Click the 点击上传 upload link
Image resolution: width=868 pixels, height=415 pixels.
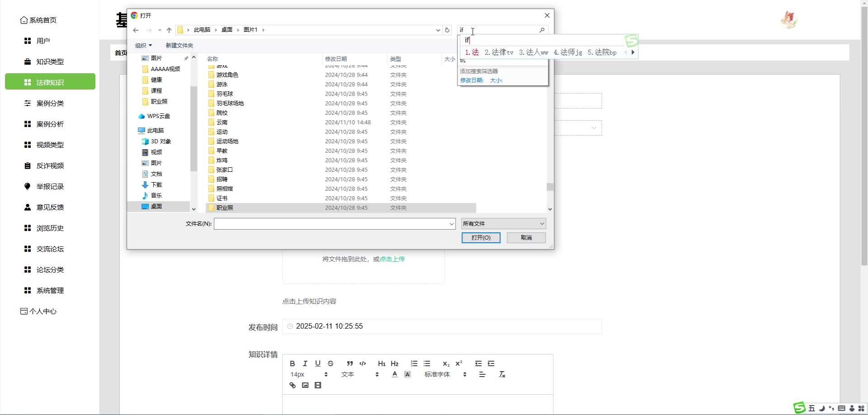point(392,259)
